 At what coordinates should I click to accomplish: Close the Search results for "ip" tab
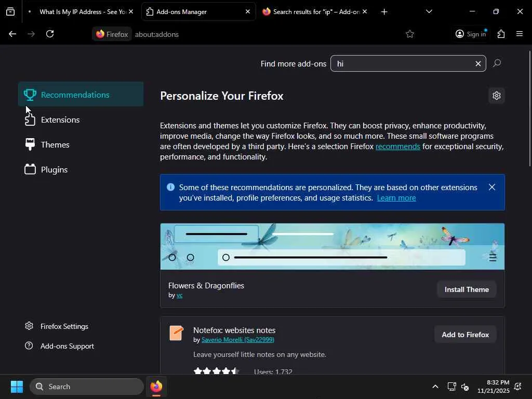click(x=365, y=11)
